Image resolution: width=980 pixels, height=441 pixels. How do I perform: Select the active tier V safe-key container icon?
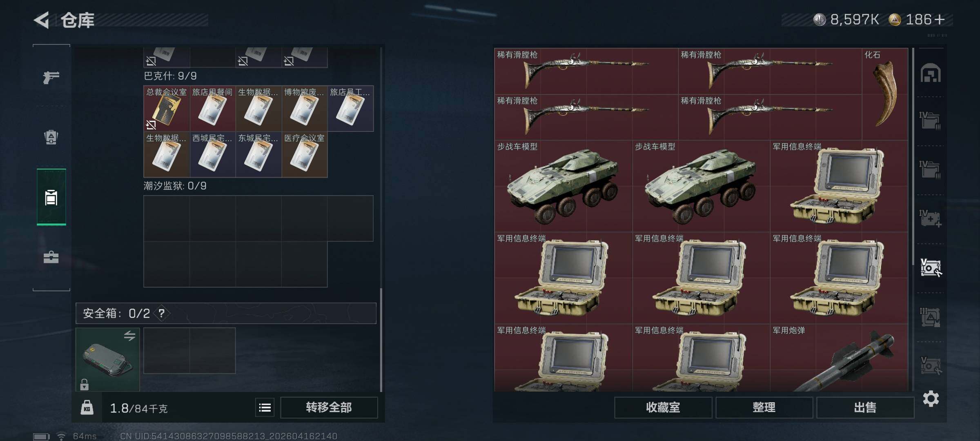pyautogui.click(x=931, y=267)
